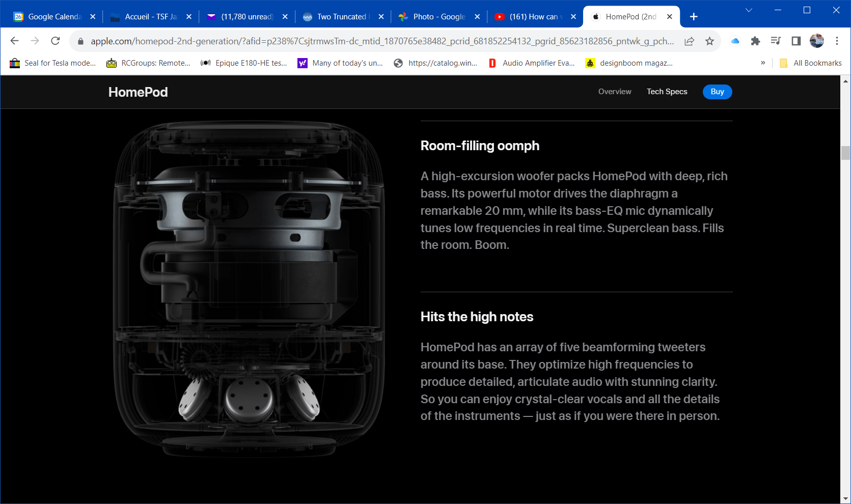Close the YouTube How can tab

coord(573,17)
